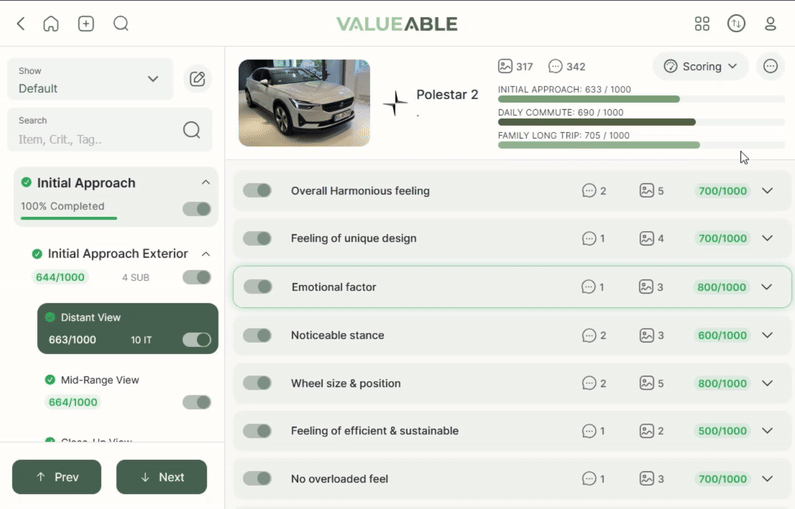Collapse the Initial Approach Exterior chevron

(x=206, y=253)
